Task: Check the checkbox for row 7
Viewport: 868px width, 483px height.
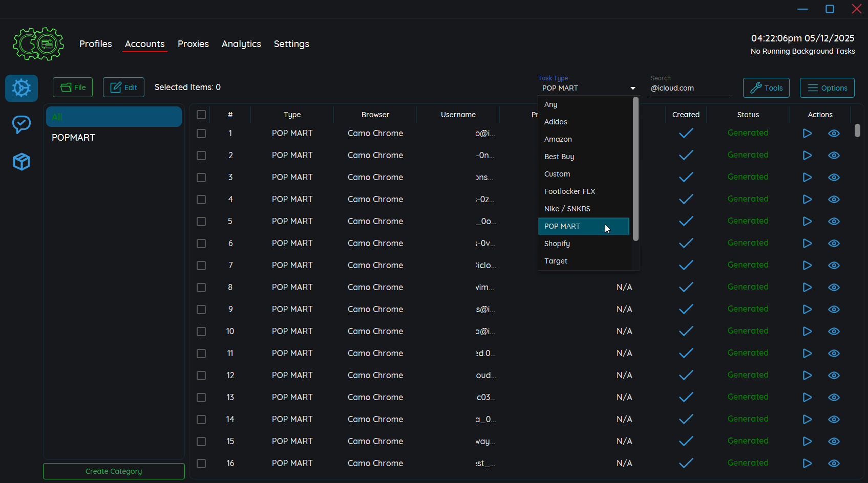Action: click(201, 266)
